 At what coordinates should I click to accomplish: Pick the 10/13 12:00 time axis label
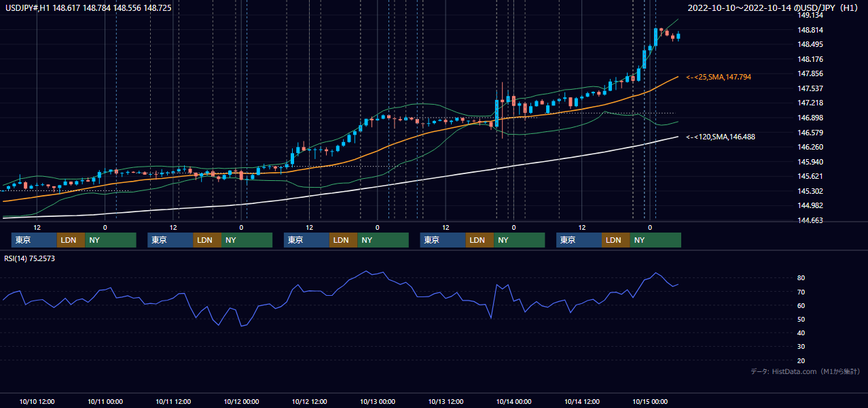pyautogui.click(x=446, y=401)
